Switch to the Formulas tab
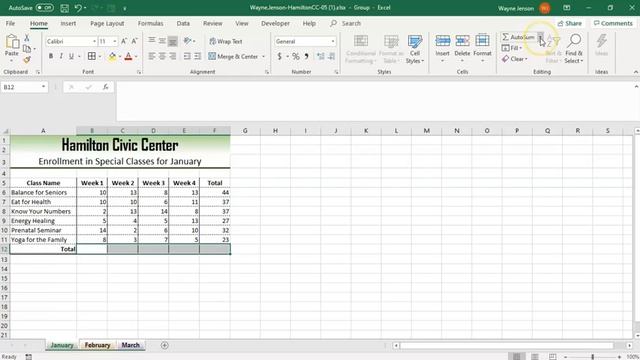Viewport: 640px width, 360px height. [x=151, y=23]
